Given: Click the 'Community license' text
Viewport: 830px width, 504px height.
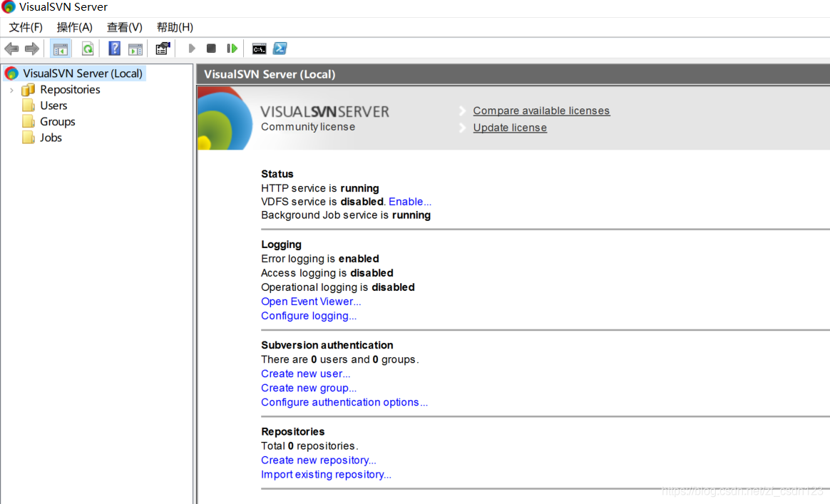Looking at the screenshot, I should (x=308, y=126).
